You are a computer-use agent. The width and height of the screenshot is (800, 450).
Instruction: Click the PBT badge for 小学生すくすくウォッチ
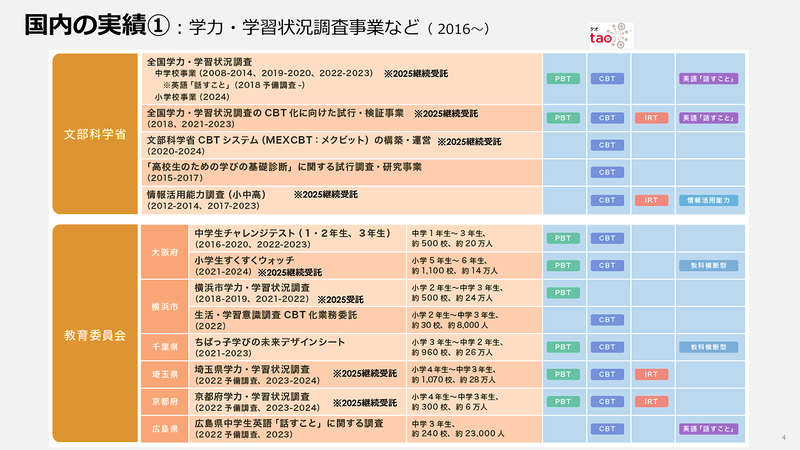pyautogui.click(x=563, y=265)
